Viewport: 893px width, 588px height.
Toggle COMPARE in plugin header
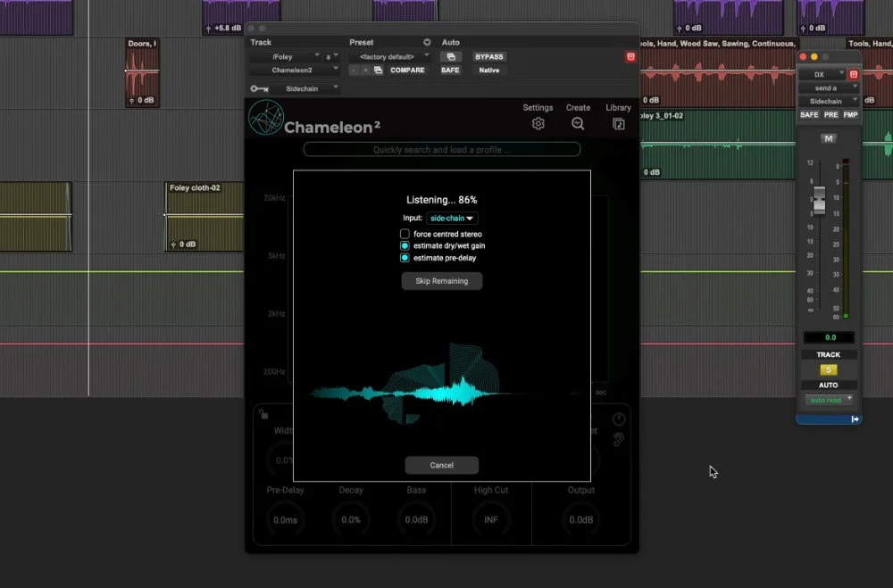407,70
